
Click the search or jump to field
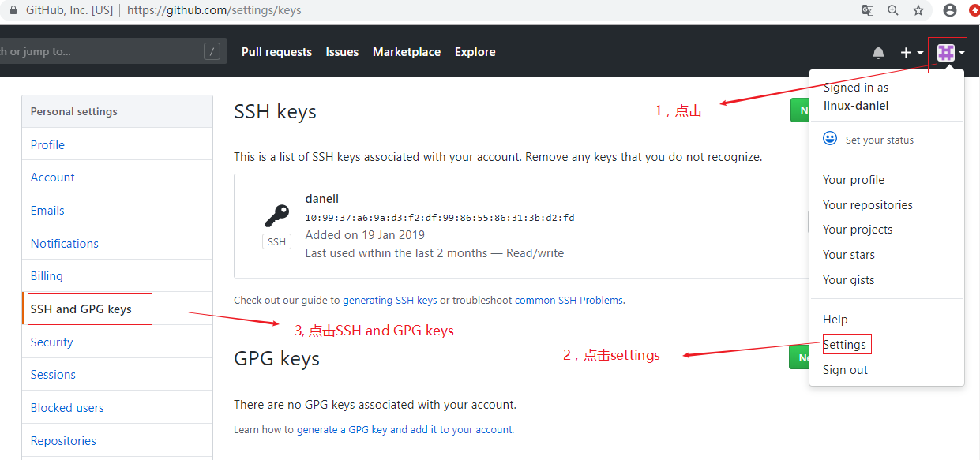tap(111, 51)
